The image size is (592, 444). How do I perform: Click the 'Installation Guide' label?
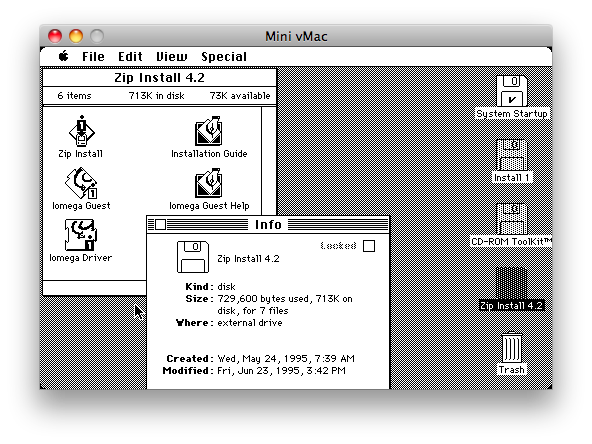(x=209, y=154)
